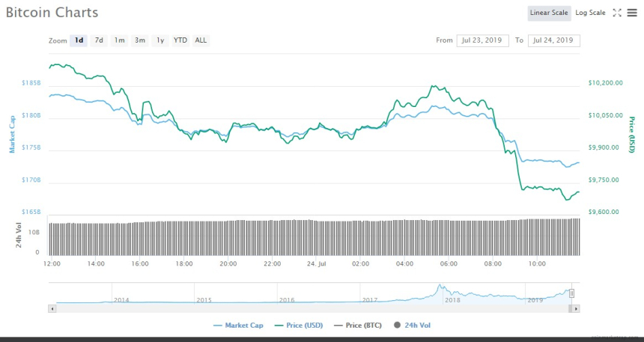Screen dimensions: 644x342
Task: Click the From date field
Action: coord(482,40)
